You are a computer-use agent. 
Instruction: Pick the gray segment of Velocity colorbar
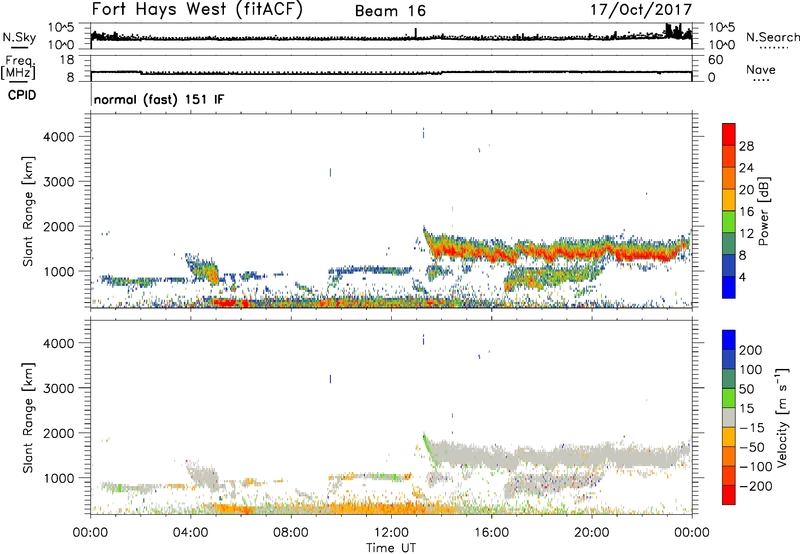click(729, 417)
